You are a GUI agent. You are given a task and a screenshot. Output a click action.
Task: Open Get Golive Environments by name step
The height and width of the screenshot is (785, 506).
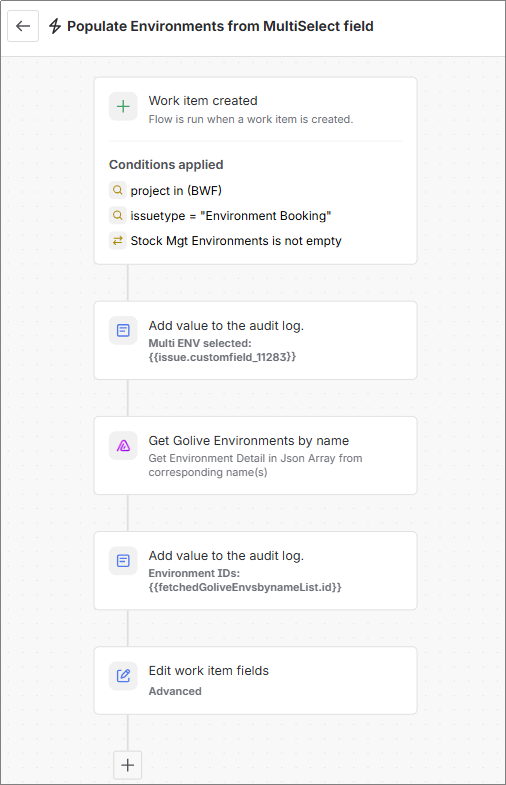[255, 456]
